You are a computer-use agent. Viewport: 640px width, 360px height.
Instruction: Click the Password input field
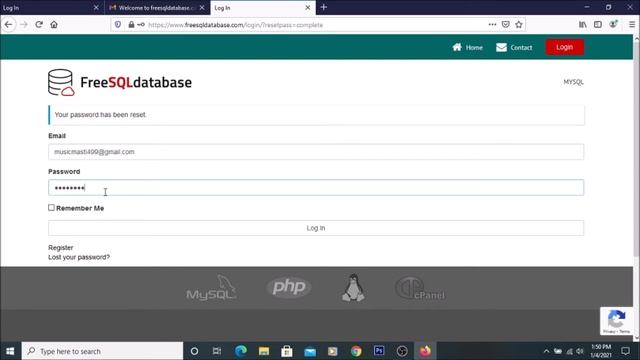coord(316,188)
